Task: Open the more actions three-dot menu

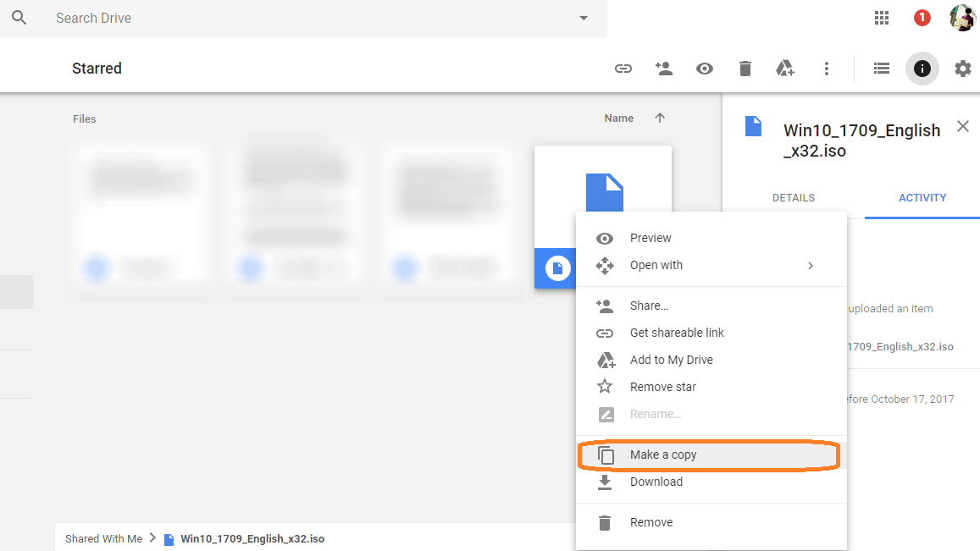Action: [827, 69]
